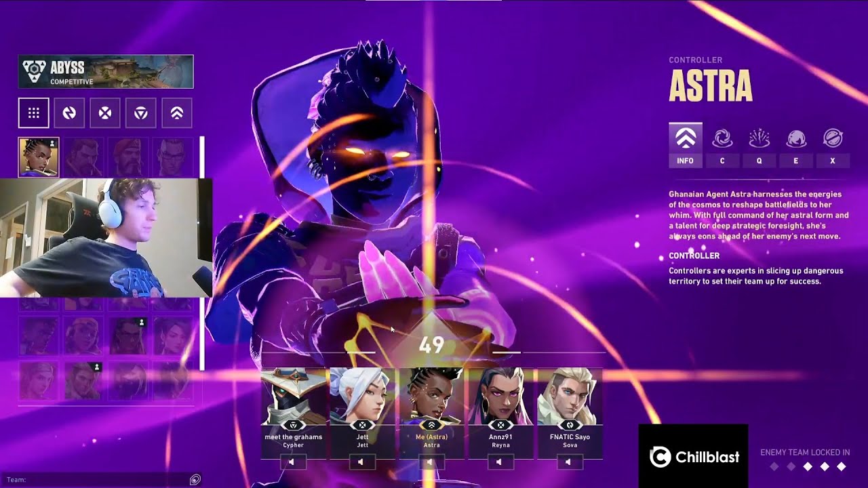The height and width of the screenshot is (488, 868).
Task: Click the taken Sova portrait in grid
Action: coord(83,380)
